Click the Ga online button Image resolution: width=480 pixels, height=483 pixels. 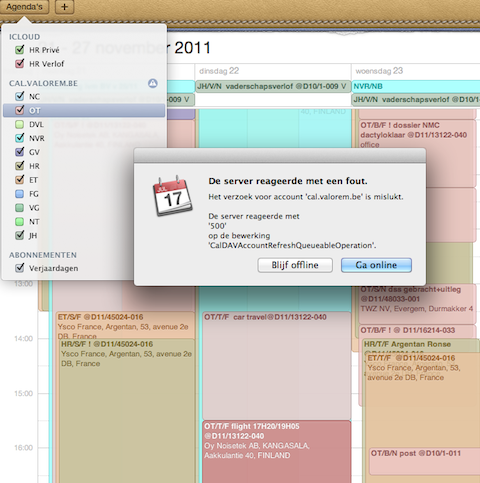coord(376,265)
